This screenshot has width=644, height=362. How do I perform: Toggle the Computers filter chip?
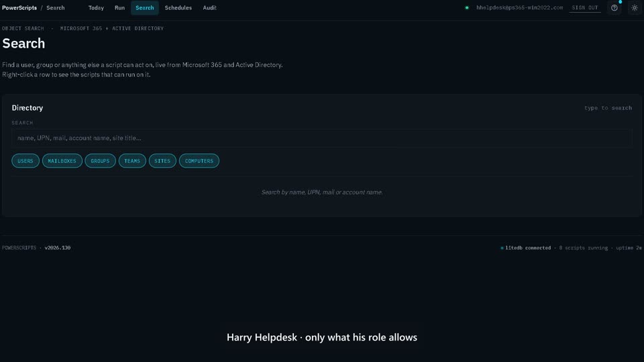(199, 161)
